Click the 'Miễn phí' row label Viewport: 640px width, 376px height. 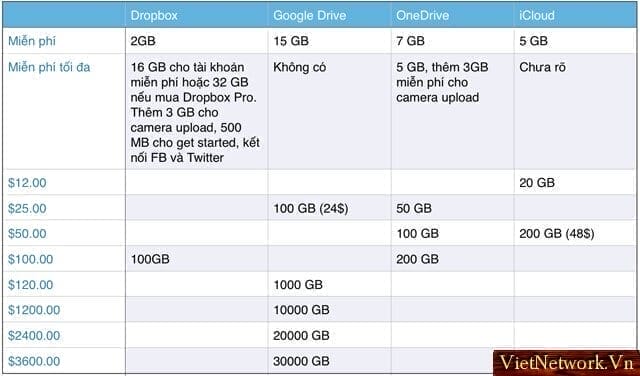32,41
